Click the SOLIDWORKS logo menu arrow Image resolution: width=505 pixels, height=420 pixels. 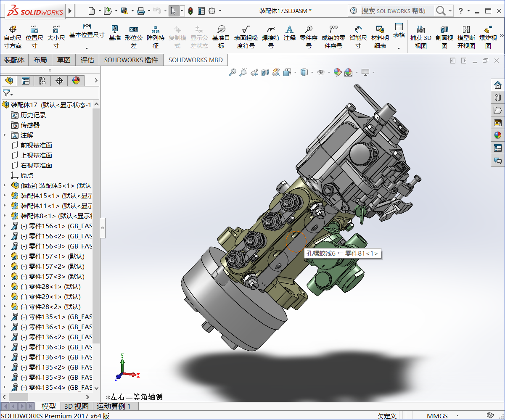(70, 11)
